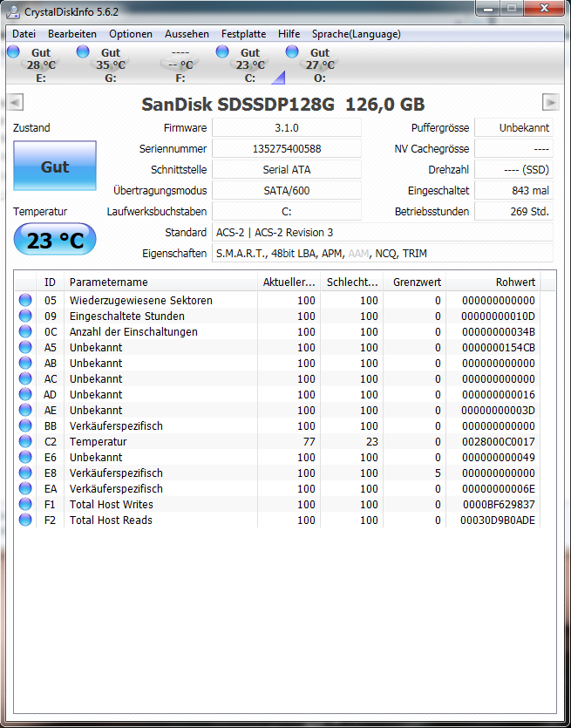Click the status orb for attribute E6
The image size is (571, 728).
click(x=25, y=458)
